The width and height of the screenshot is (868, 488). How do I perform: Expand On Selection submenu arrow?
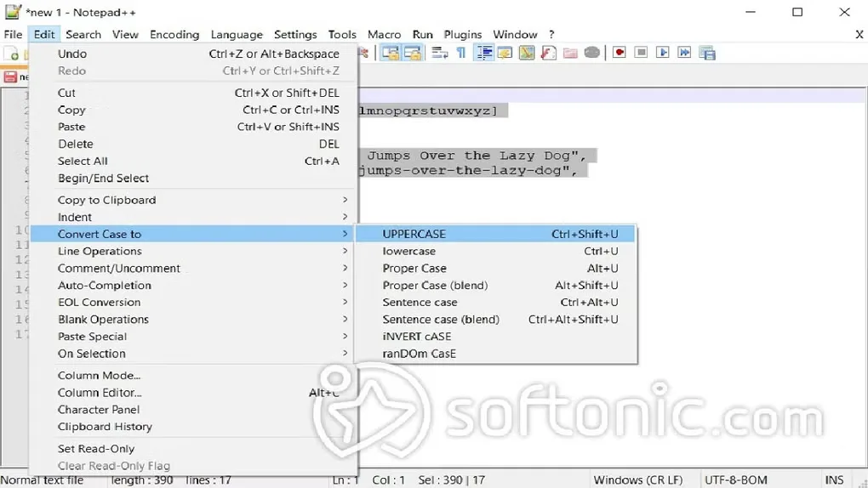[345, 354]
